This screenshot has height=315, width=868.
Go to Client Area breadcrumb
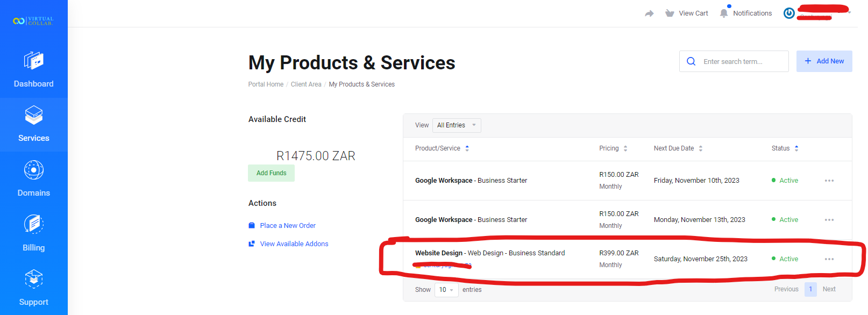[306, 84]
